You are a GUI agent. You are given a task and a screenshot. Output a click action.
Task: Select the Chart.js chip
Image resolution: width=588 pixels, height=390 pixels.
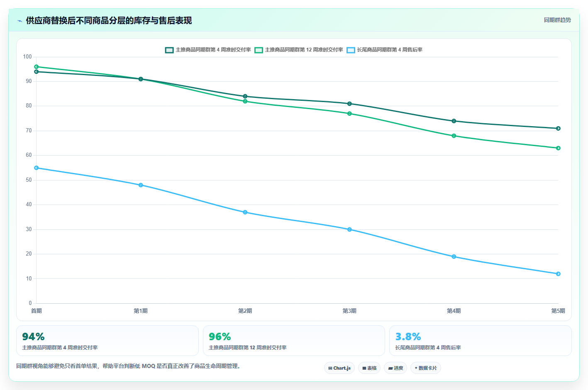click(x=339, y=368)
